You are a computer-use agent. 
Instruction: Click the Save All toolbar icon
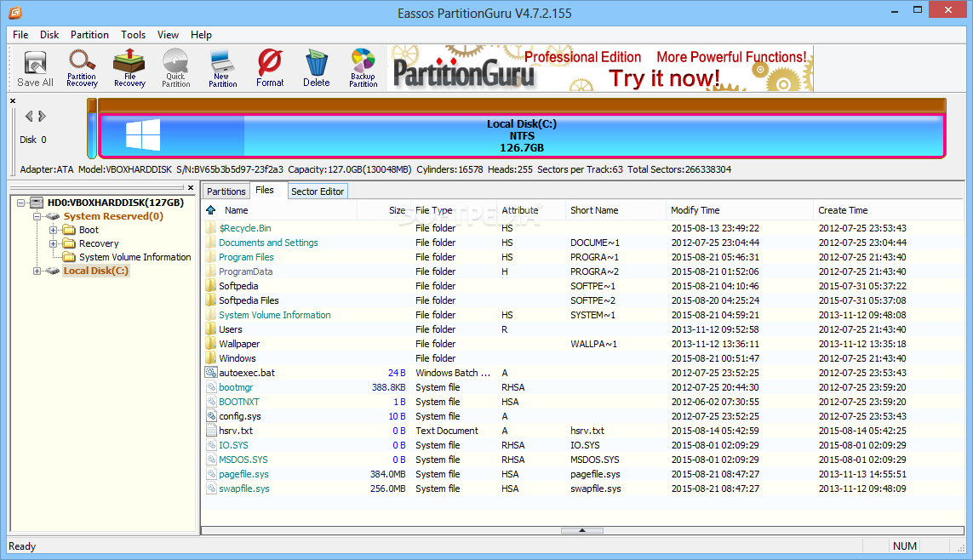click(36, 69)
